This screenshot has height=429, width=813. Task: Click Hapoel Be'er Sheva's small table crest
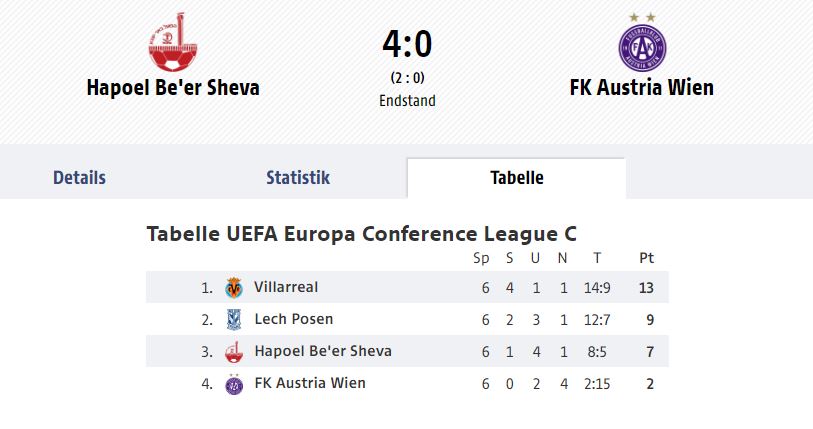click(234, 352)
